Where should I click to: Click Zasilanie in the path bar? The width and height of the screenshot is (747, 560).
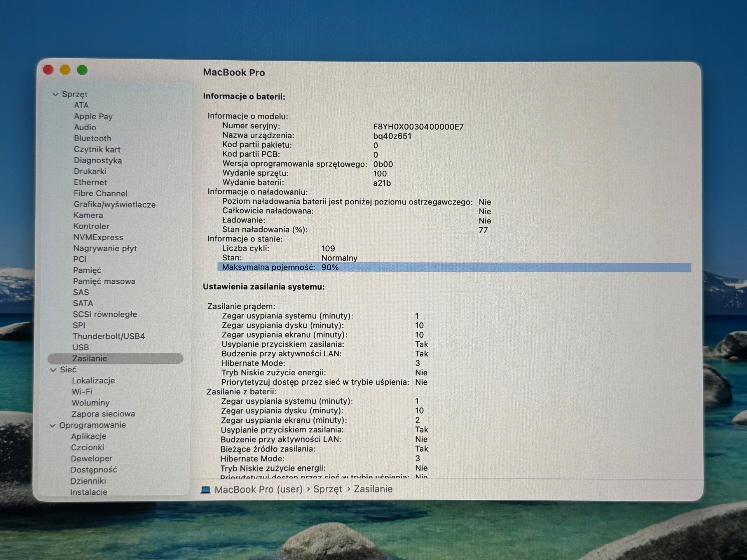click(373, 489)
